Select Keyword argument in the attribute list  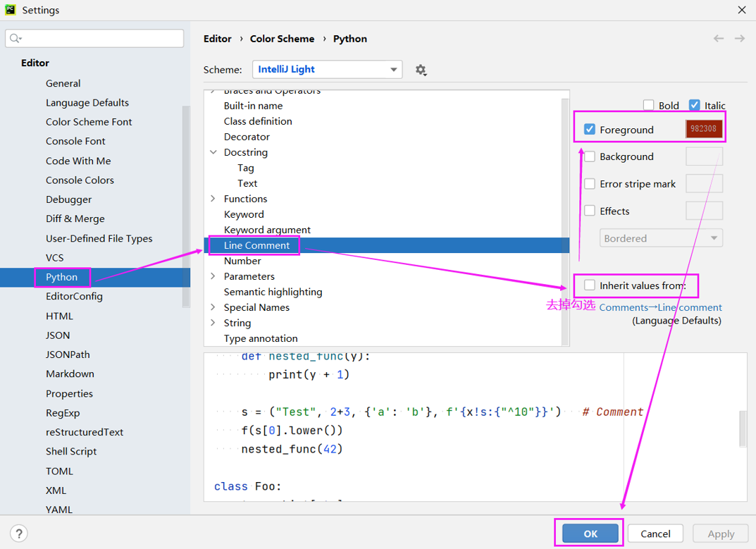click(x=267, y=230)
